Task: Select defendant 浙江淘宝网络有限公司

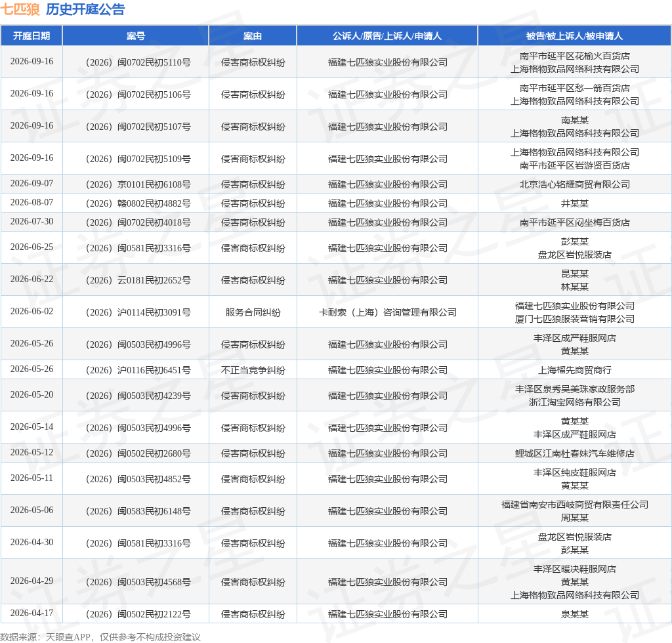Action: pos(575,403)
